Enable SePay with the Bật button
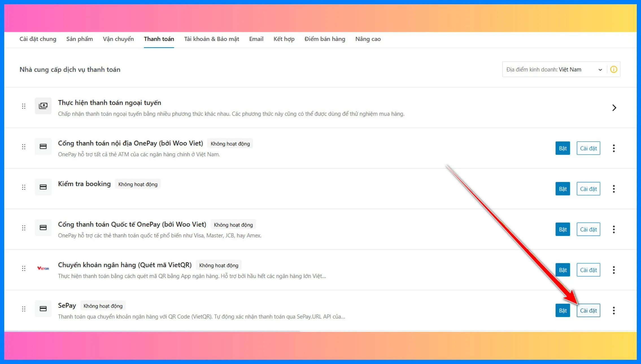 pos(562,310)
